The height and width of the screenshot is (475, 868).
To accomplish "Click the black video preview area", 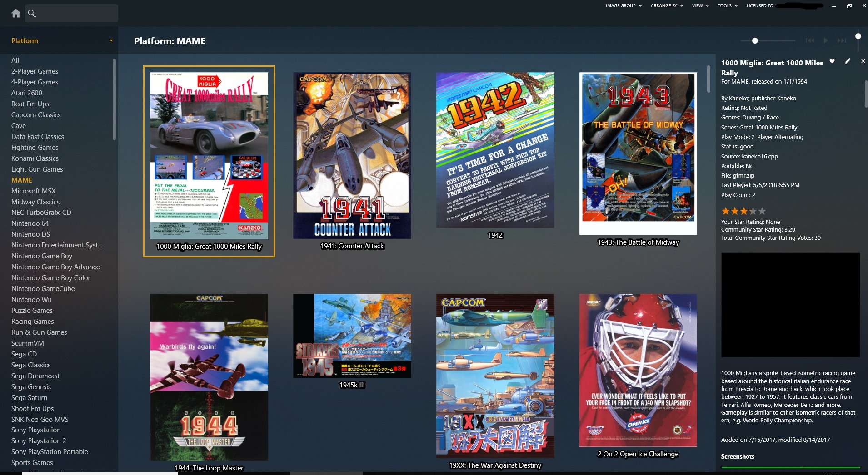I will coord(790,305).
